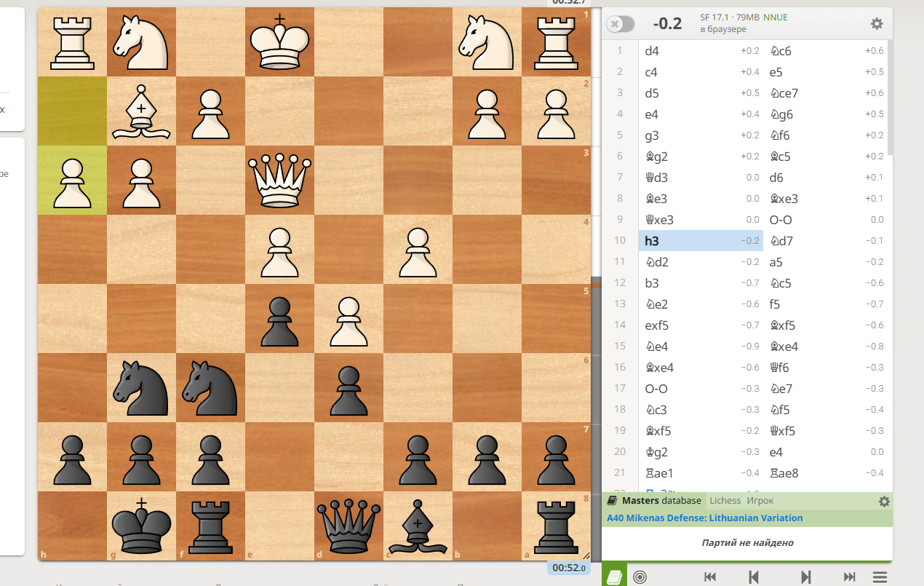Jump to last move
Image resolution: width=924 pixels, height=586 pixels.
[849, 577]
